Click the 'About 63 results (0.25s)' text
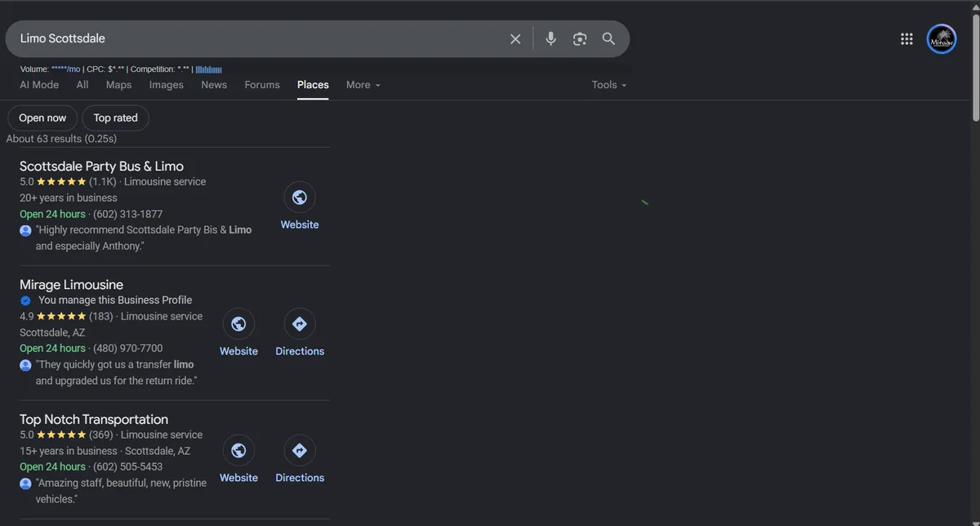The image size is (980, 526). pyautogui.click(x=61, y=139)
